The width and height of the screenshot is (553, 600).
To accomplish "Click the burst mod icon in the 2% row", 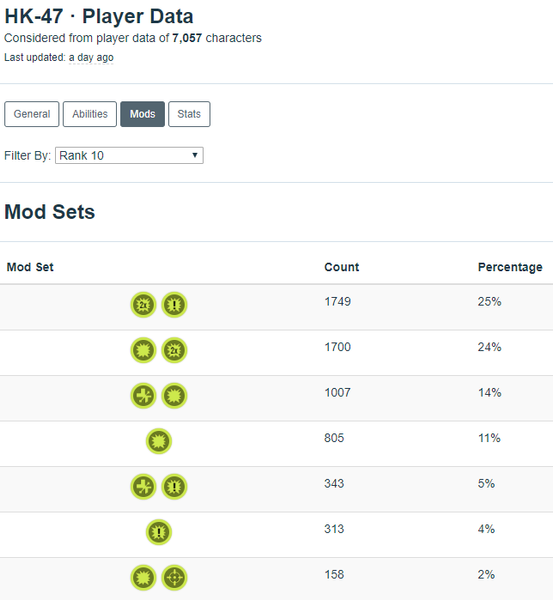I will (144, 578).
